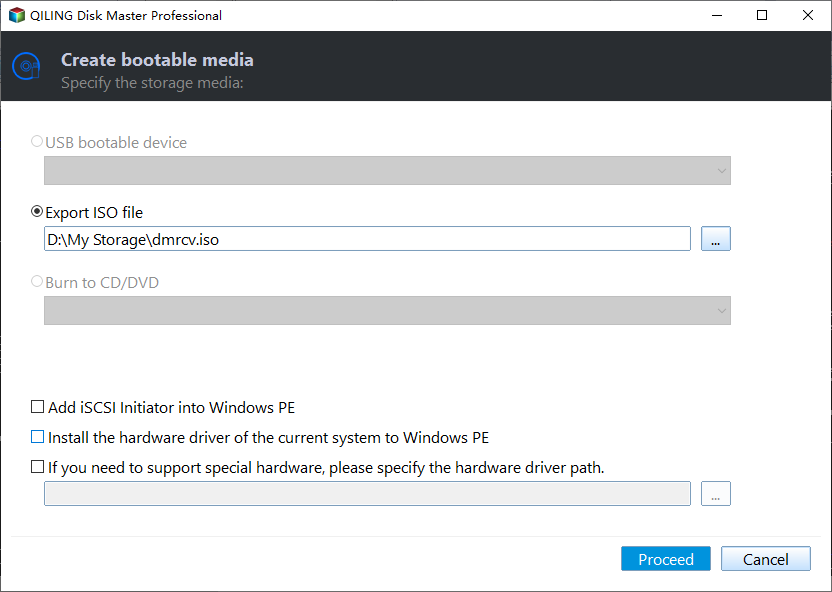832x592 pixels.
Task: Click the 'QILING Disk Master Professional' window title
Action: (126, 15)
